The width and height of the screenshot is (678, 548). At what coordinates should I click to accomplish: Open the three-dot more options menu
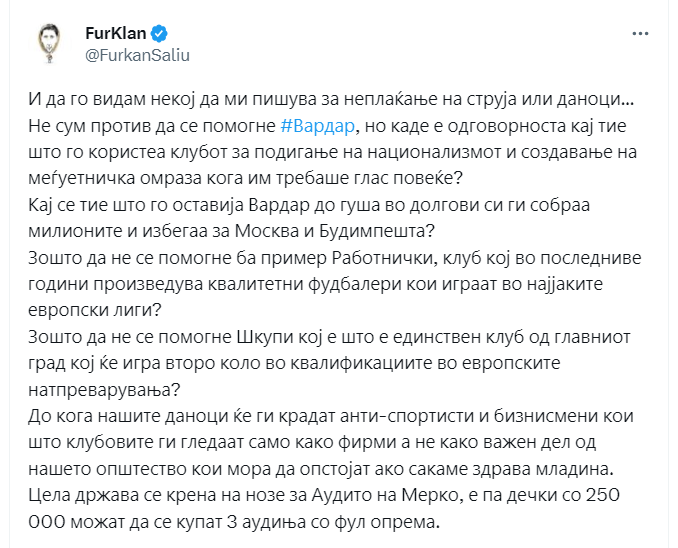pyautogui.click(x=640, y=34)
